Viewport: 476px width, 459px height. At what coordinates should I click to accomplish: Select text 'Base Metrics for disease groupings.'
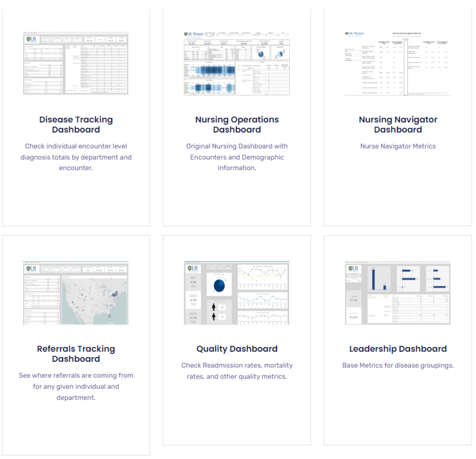coord(398,365)
